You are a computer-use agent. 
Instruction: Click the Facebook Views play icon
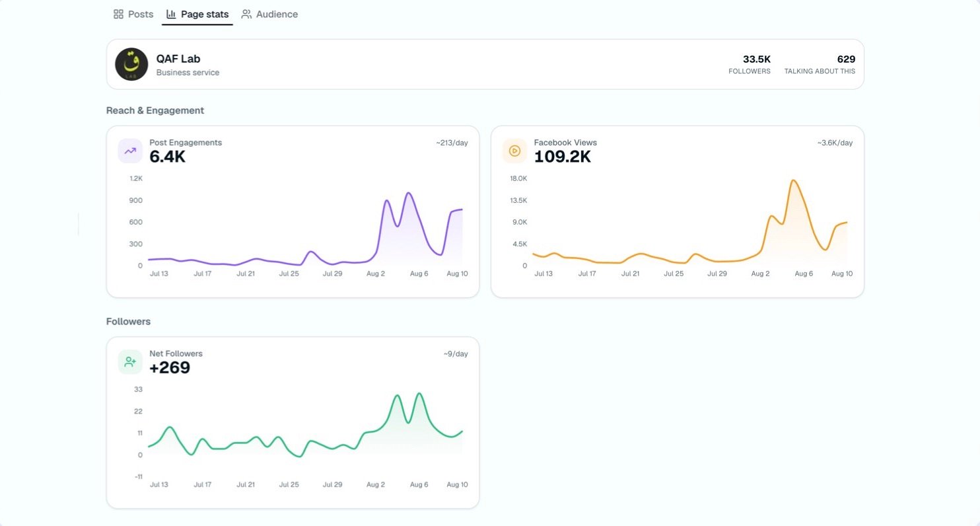pyautogui.click(x=514, y=151)
